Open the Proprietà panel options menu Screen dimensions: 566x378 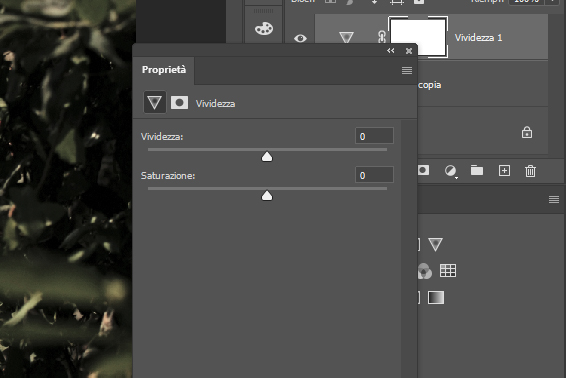[x=407, y=70]
